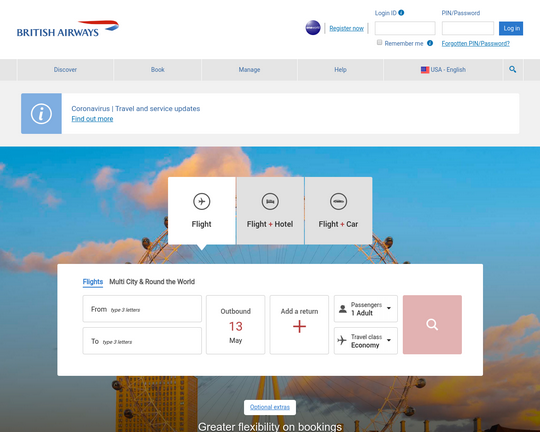The height and width of the screenshot is (432, 540).
Task: Focus the PIN/Password input field
Action: [468, 28]
